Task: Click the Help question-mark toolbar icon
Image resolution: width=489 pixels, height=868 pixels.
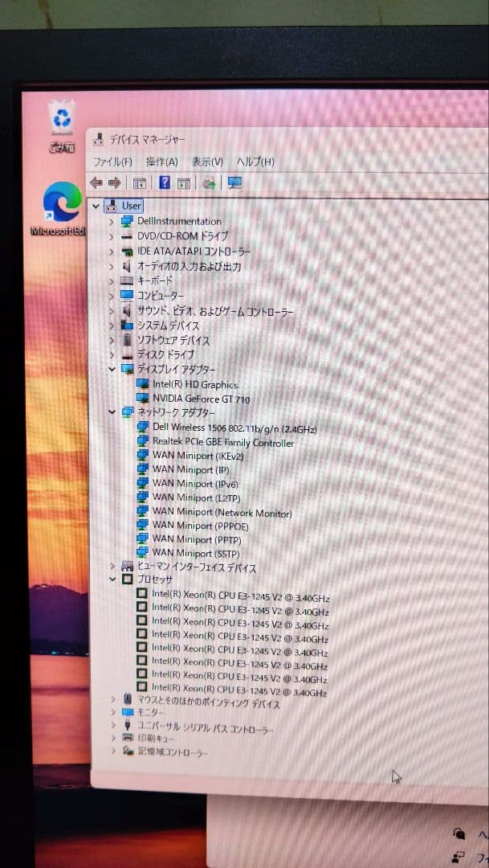Action: point(165,182)
